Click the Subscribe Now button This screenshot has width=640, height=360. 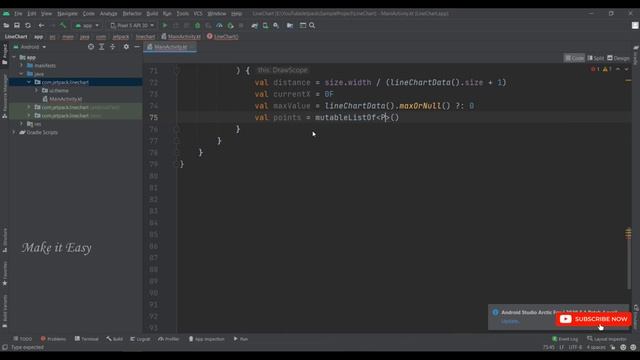(594, 319)
